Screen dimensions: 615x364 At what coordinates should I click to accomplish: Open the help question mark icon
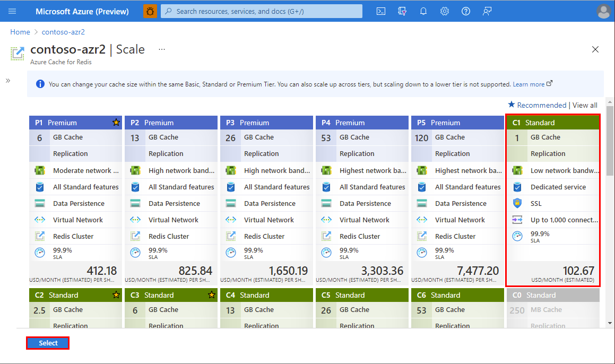pyautogui.click(x=465, y=11)
